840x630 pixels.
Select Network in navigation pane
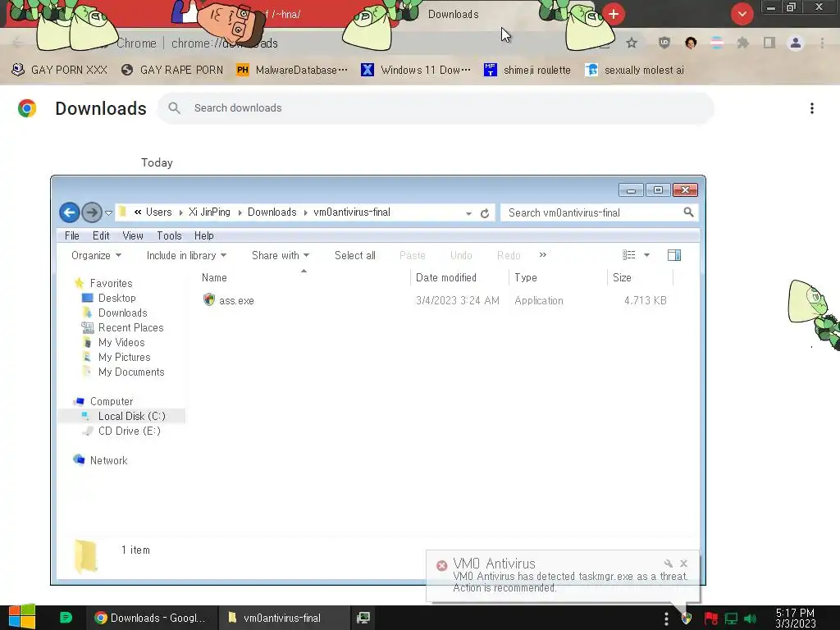108,461
